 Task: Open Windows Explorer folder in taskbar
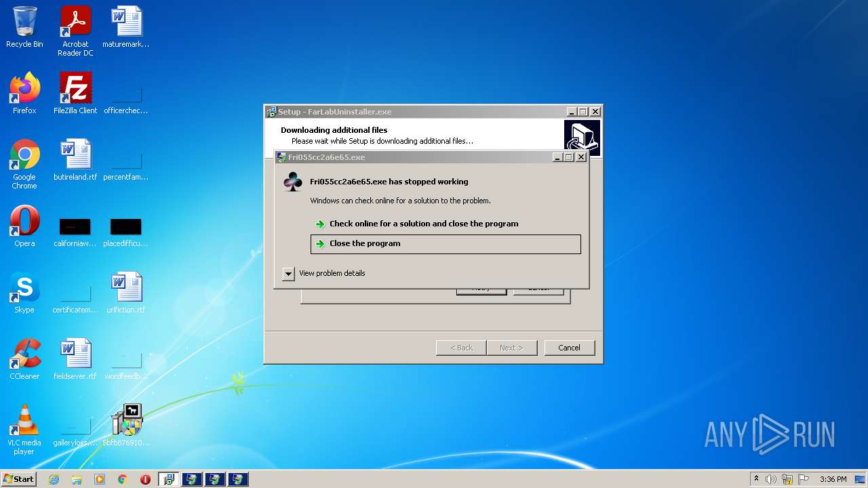pos(77,479)
